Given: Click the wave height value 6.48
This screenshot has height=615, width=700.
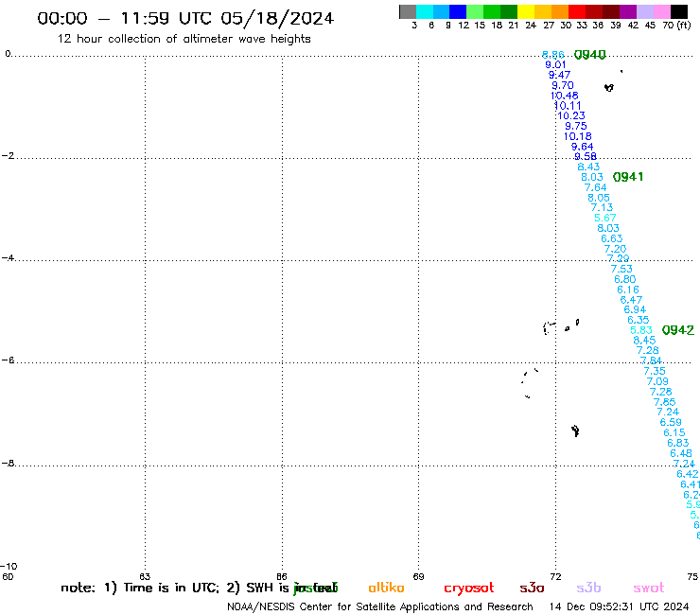Looking at the screenshot, I should (x=681, y=453).
